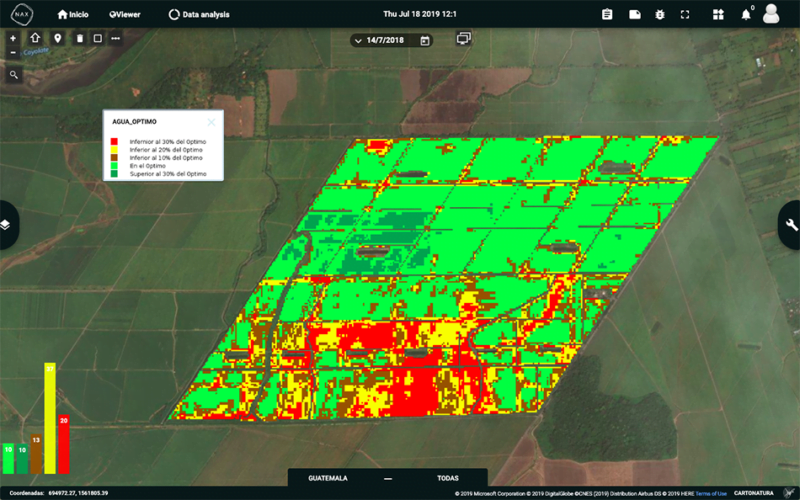Click the bug report icon

pos(659,14)
